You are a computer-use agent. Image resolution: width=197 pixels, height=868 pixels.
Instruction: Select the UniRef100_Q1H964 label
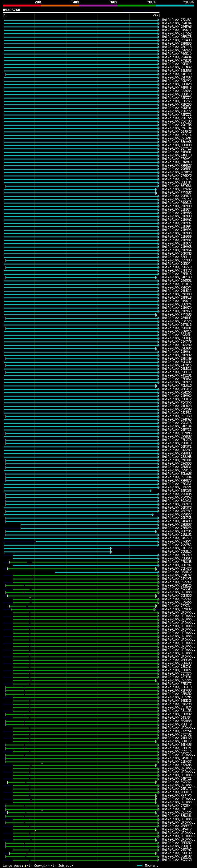click(177, 250)
